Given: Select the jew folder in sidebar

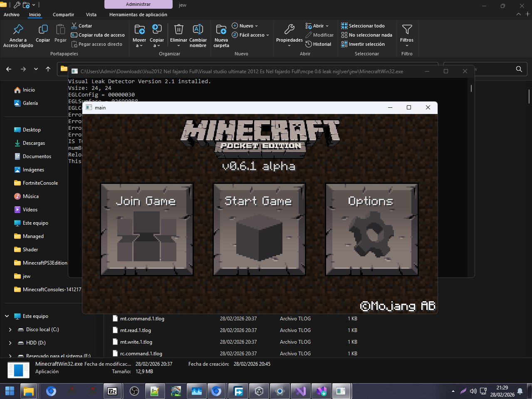Looking at the screenshot, I should pos(22,276).
